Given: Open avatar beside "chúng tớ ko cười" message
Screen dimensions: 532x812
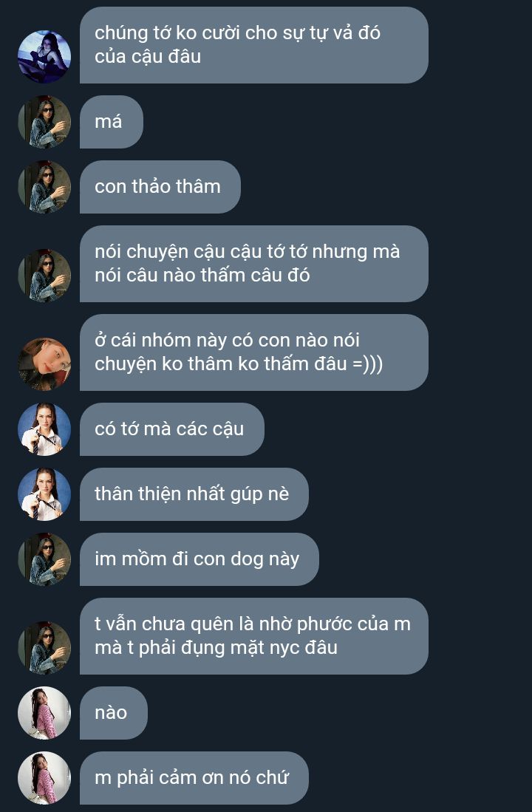Looking at the screenshot, I should tap(44, 57).
